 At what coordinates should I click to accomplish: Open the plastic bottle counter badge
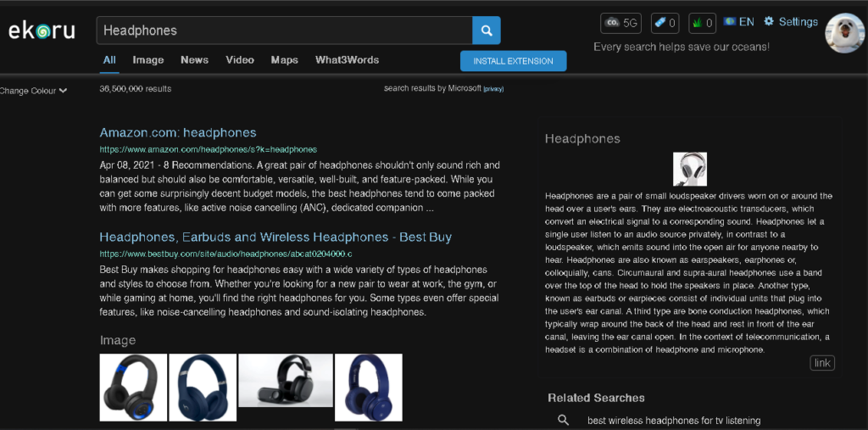[x=665, y=23]
